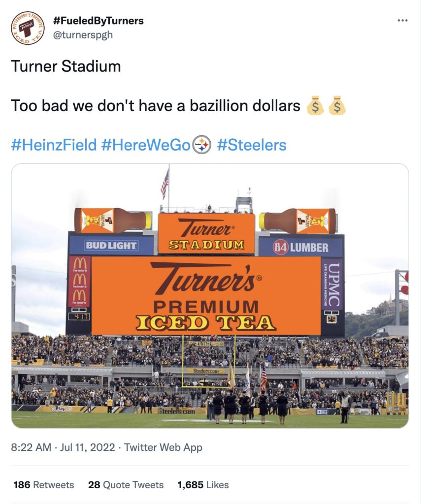This screenshot has height=504, width=425.
Task: Click the first money bag emoji
Action: 315,106
